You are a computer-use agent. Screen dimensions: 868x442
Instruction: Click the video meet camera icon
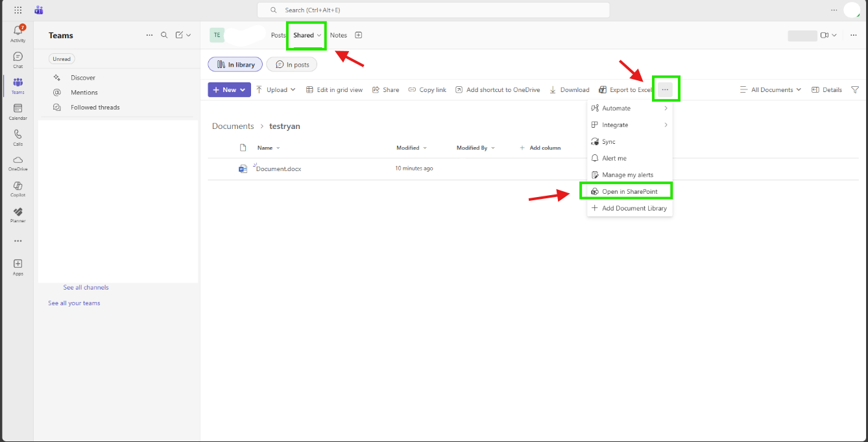[824, 35]
